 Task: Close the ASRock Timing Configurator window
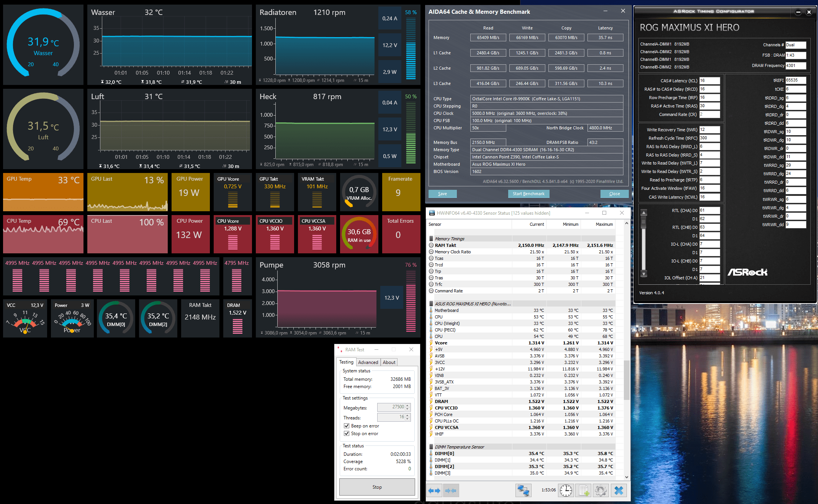(x=809, y=12)
